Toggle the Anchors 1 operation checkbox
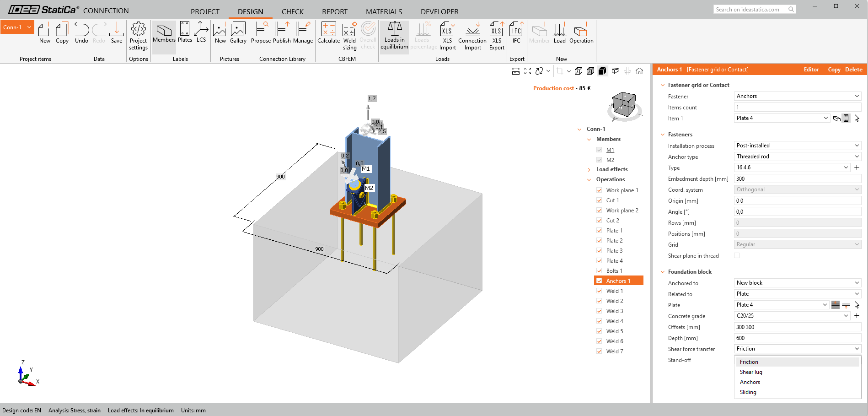This screenshot has width=868, height=416. 599,281
